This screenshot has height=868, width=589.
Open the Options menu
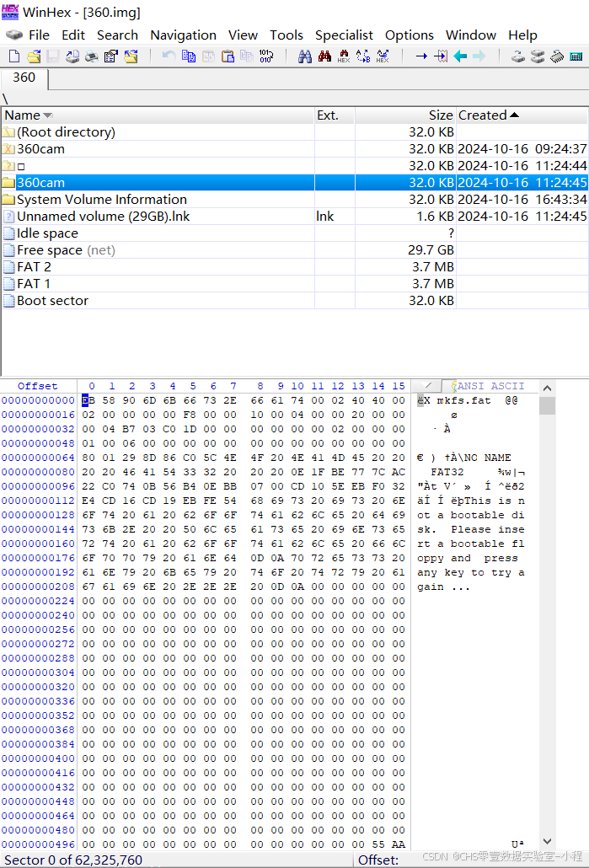pyautogui.click(x=409, y=35)
